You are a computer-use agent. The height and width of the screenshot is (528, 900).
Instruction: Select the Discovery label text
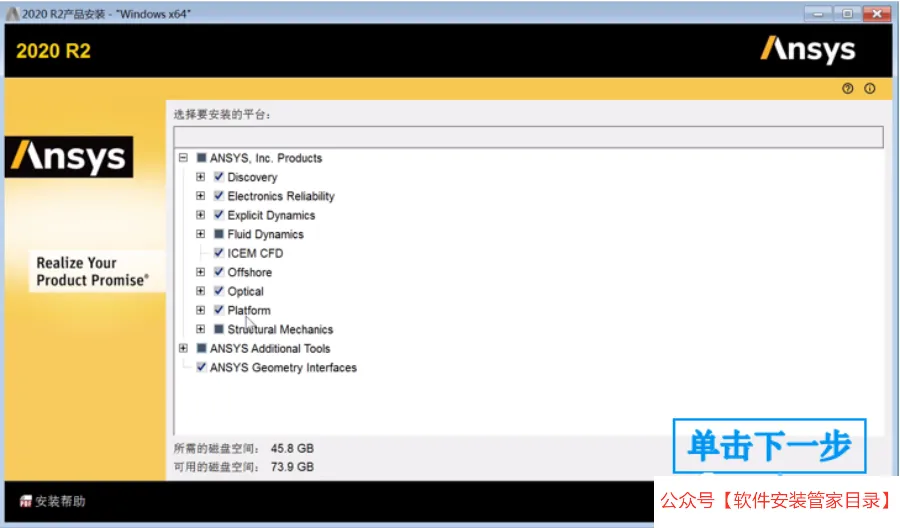[x=252, y=177]
